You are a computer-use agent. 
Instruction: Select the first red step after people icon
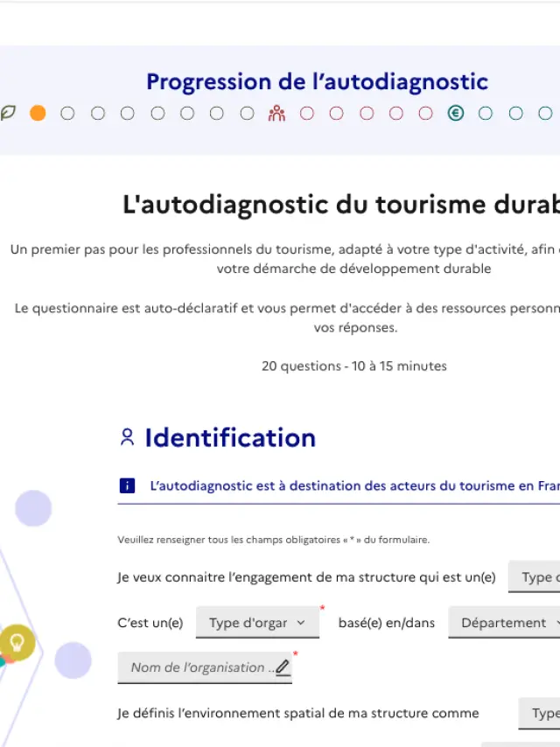306,113
